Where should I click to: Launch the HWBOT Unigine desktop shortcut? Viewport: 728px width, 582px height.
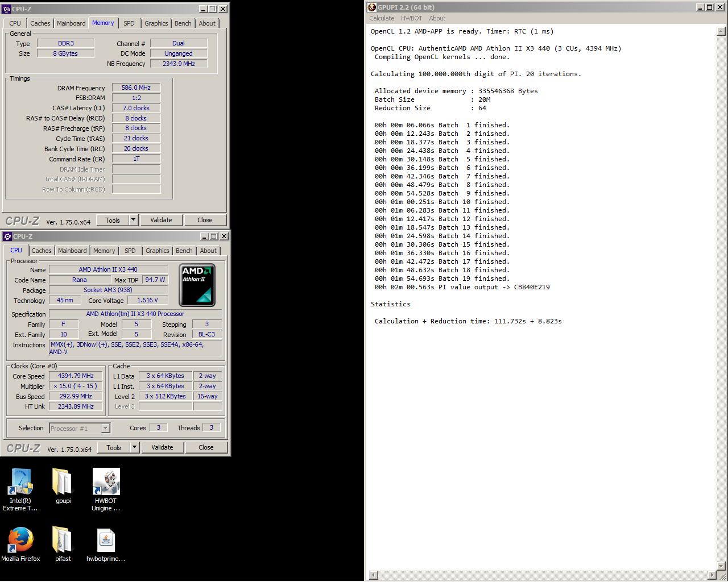click(106, 489)
